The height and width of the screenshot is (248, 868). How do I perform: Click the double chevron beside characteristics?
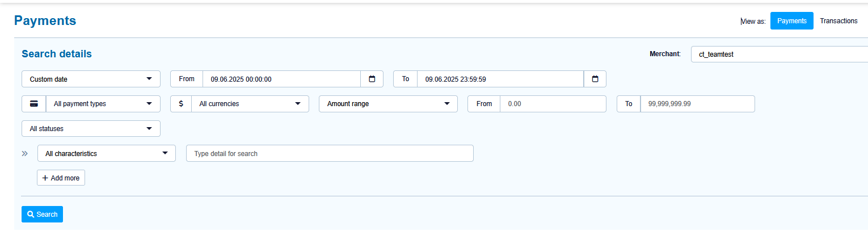pyautogui.click(x=25, y=153)
